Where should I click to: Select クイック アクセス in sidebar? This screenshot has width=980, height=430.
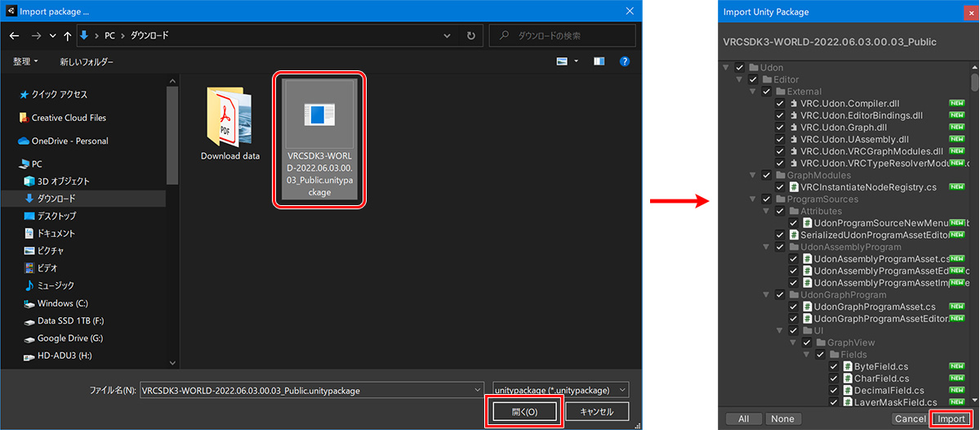click(x=60, y=94)
